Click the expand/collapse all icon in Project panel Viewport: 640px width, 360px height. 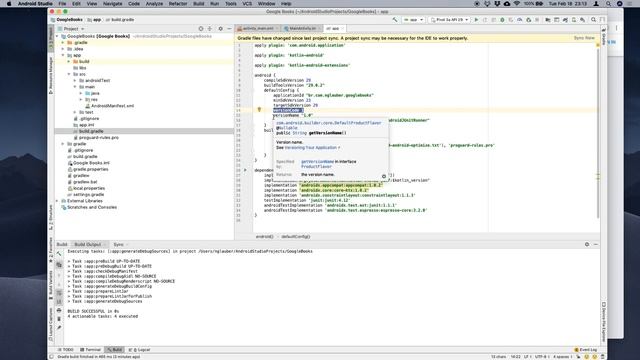(x=210, y=29)
